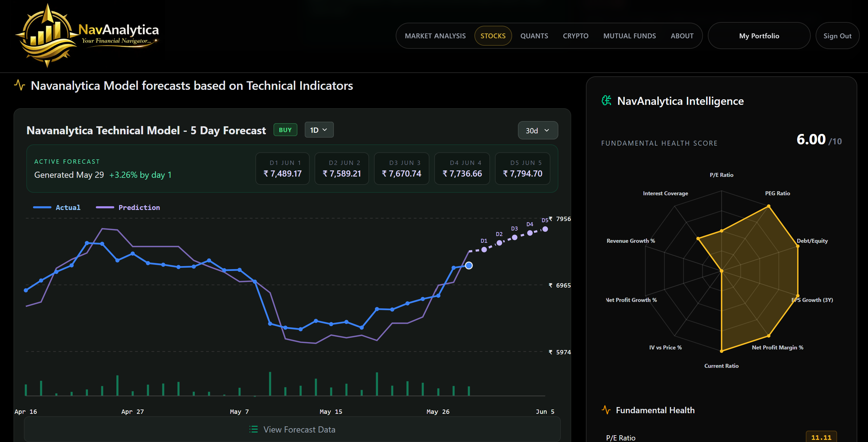Navigate to the About tab
This screenshot has height=442, width=868.
click(682, 36)
